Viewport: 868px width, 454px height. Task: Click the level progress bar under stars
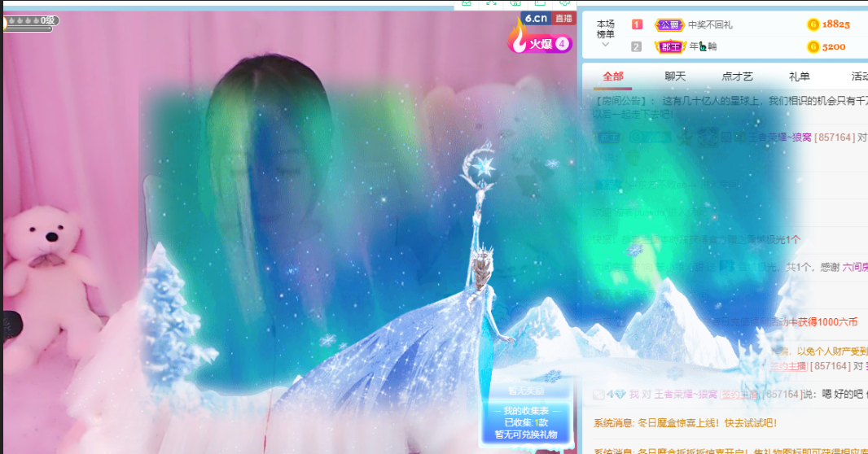(28, 29)
